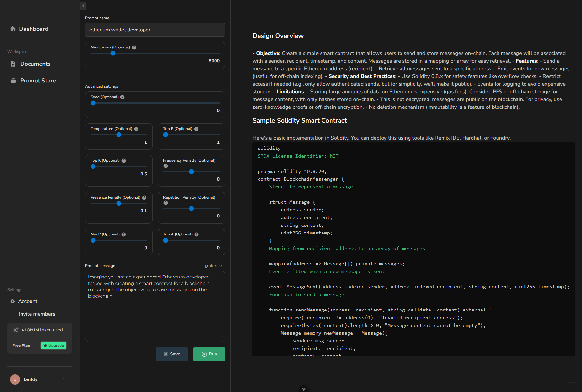The height and width of the screenshot is (392, 582).
Task: Click the Documents file icon
Action: tap(13, 64)
